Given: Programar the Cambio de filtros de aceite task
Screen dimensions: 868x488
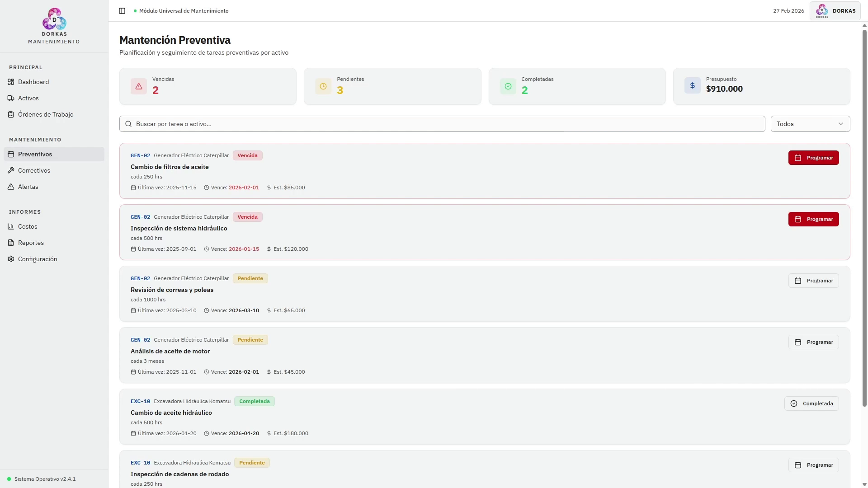Looking at the screenshot, I should 813,158.
